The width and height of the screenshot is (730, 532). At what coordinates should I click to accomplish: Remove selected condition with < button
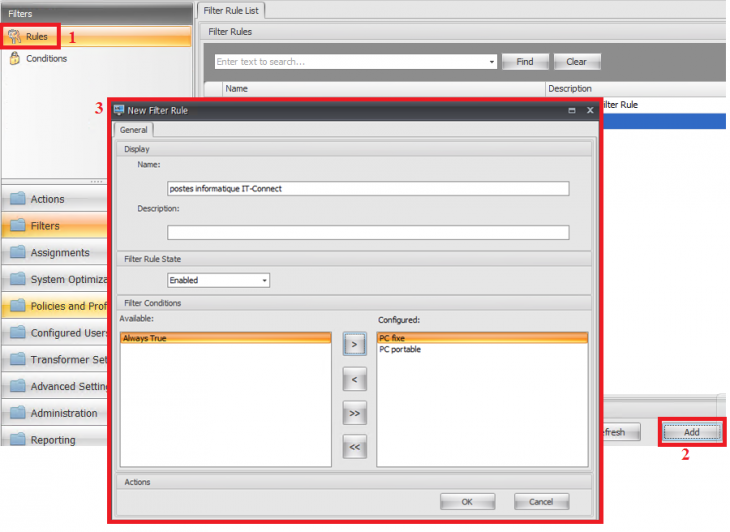[x=354, y=379]
